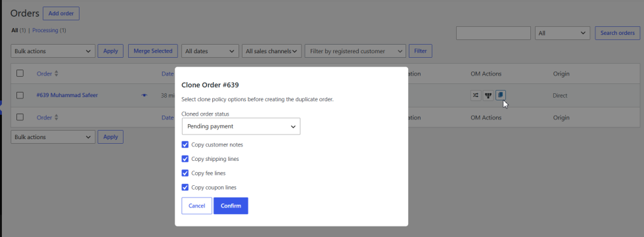Screen dimensions: 644x237
Task: Uncheck Copy coupon lines
Action: pos(185,187)
